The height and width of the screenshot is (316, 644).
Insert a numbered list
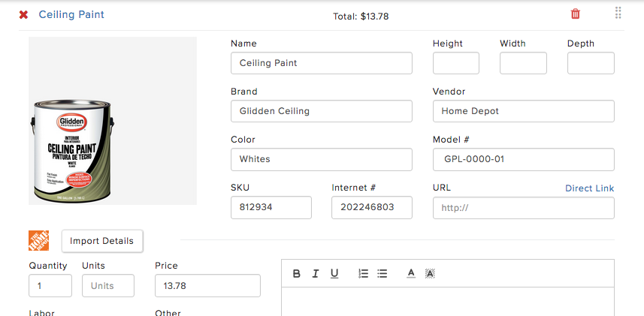tap(363, 273)
